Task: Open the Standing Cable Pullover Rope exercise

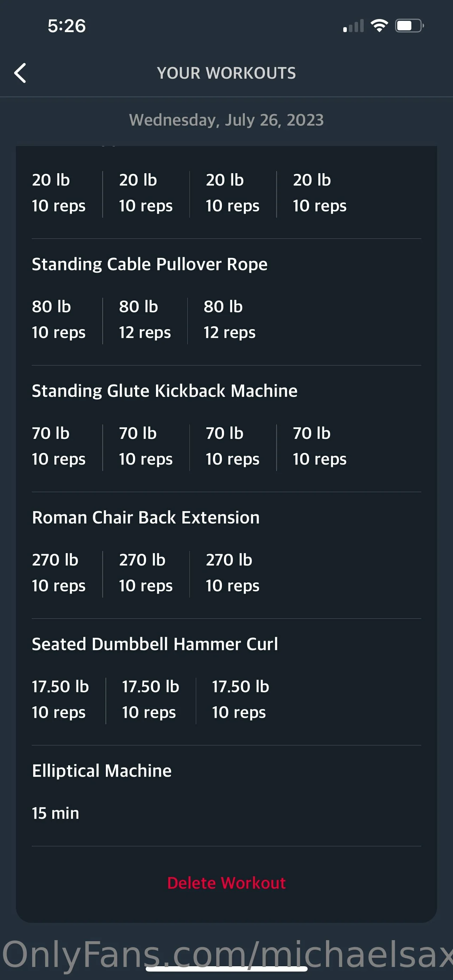Action: pos(150,264)
